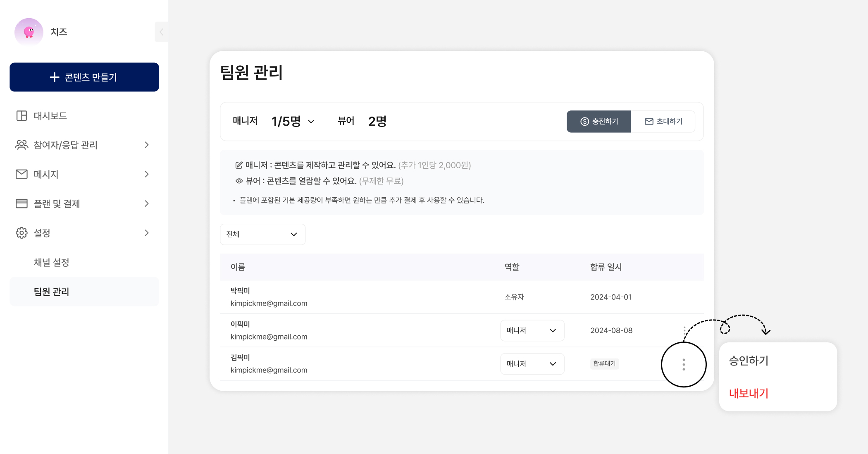
Task: Click the 충전하기 charge button
Action: click(599, 122)
